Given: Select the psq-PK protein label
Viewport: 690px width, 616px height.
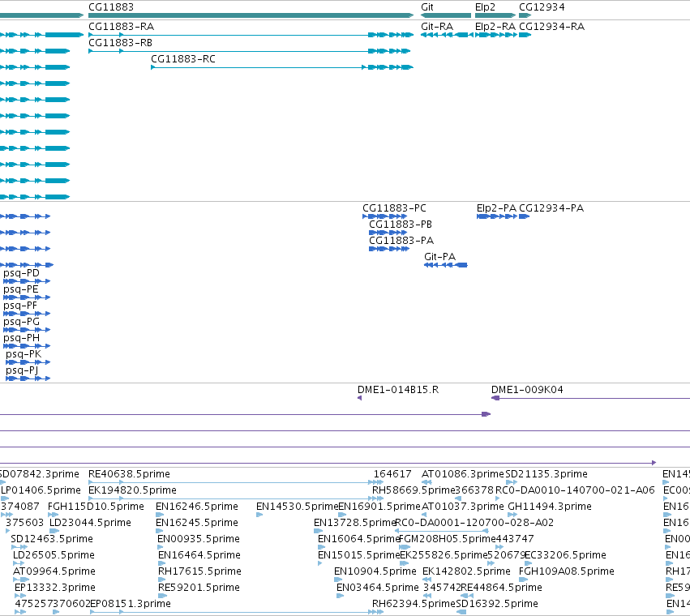Looking at the screenshot, I should click(x=24, y=354).
